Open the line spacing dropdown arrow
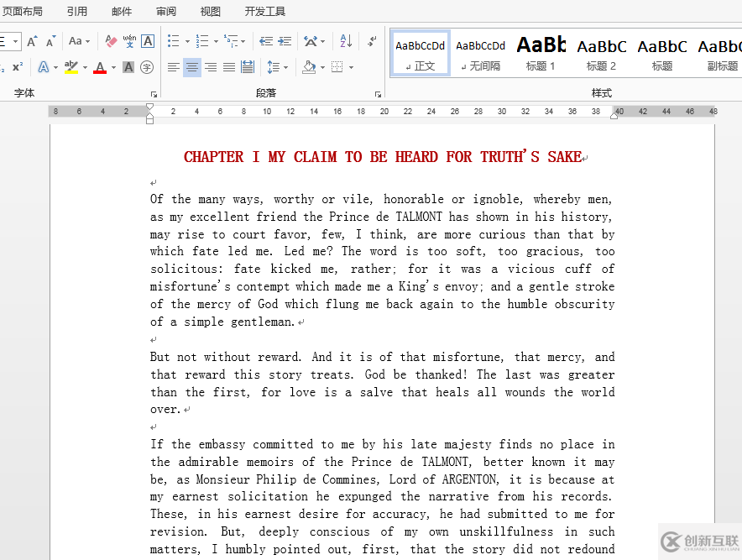This screenshot has height=560, width=742. (x=285, y=66)
